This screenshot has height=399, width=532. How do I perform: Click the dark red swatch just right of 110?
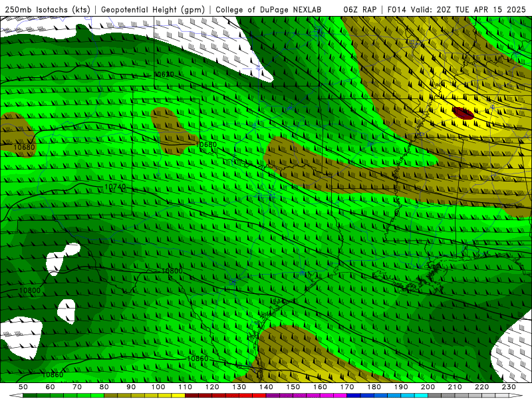192,396
